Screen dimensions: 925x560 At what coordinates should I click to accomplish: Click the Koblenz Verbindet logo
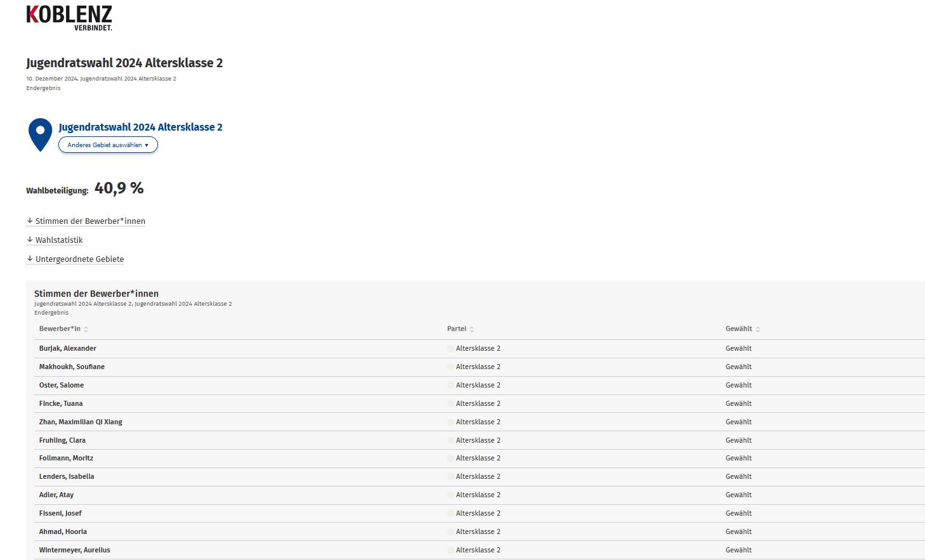(x=69, y=18)
